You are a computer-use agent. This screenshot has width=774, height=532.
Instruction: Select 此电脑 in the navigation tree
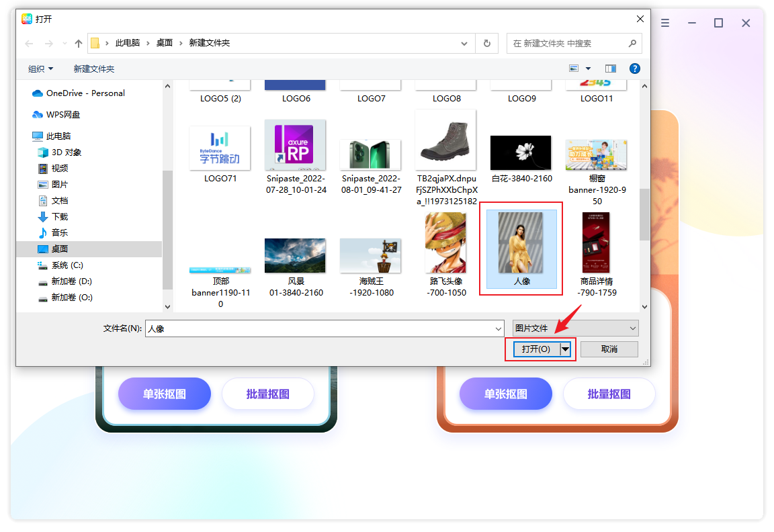[52, 136]
